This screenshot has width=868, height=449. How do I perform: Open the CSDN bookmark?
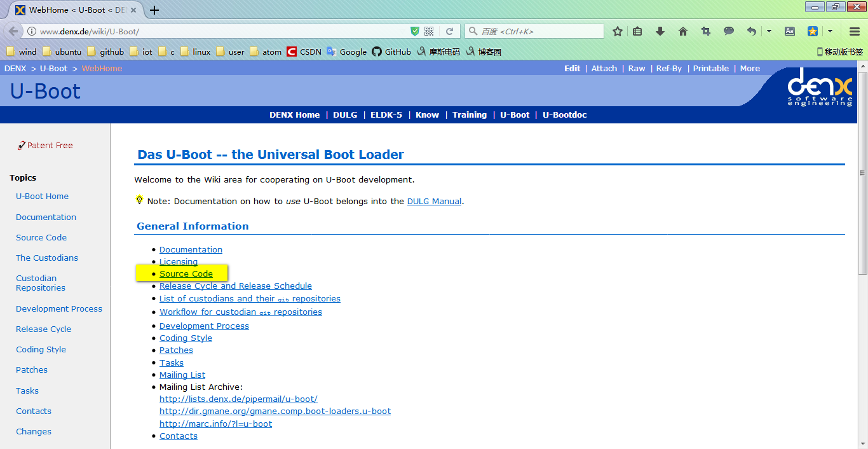(x=304, y=52)
